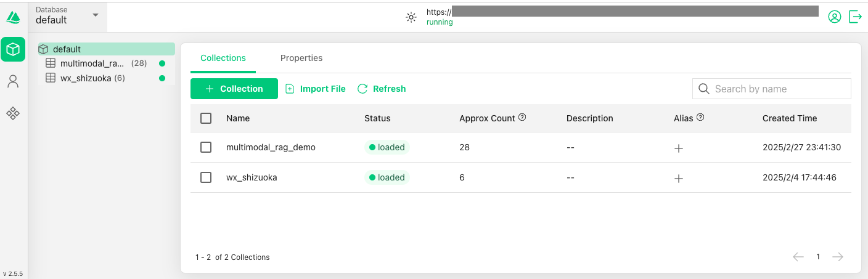Focus the Search by name field

pos(778,89)
